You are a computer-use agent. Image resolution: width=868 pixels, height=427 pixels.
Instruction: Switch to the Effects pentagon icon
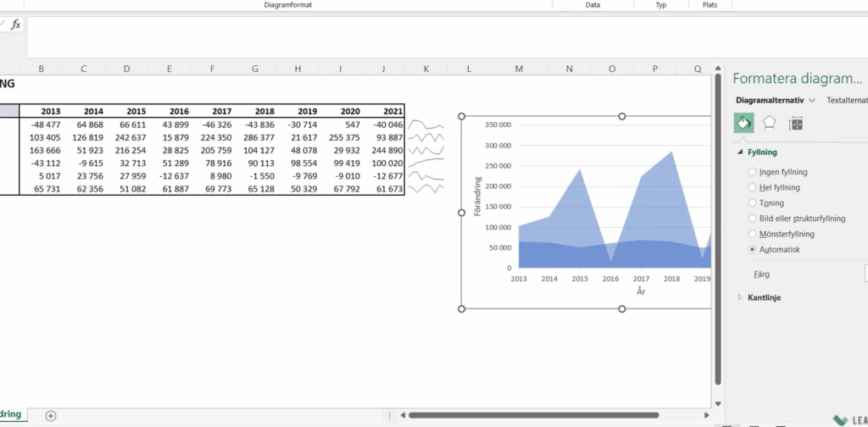point(769,124)
